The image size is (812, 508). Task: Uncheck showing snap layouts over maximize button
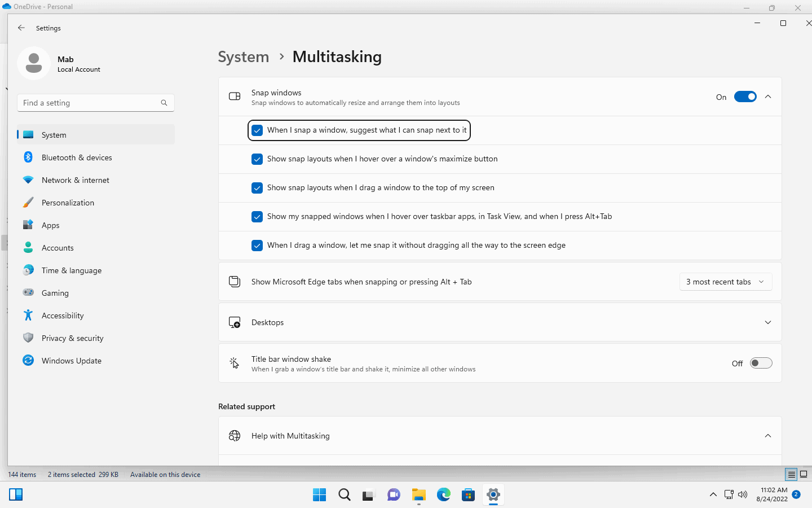tap(257, 159)
